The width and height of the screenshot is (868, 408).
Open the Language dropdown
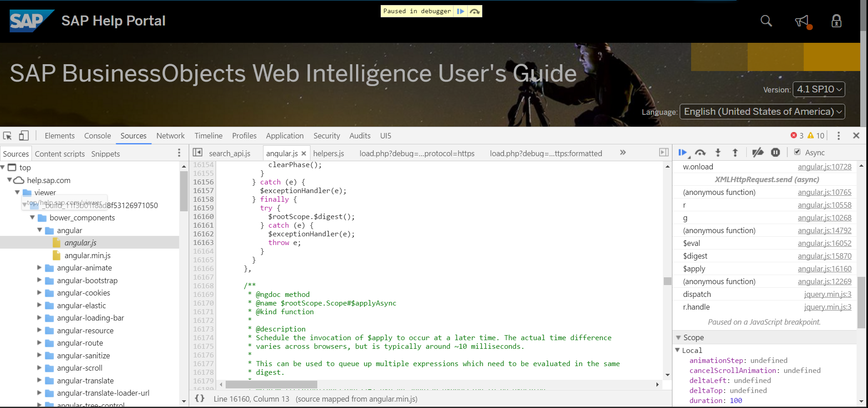point(762,112)
